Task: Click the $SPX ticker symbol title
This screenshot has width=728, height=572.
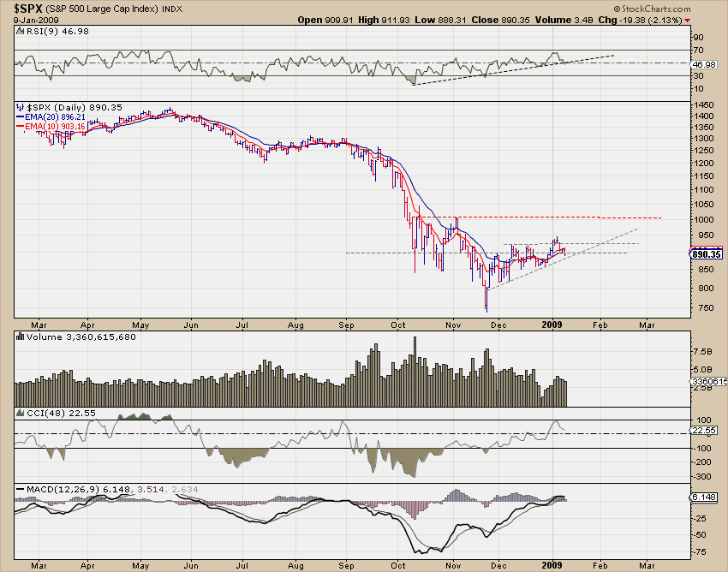Action: point(28,9)
